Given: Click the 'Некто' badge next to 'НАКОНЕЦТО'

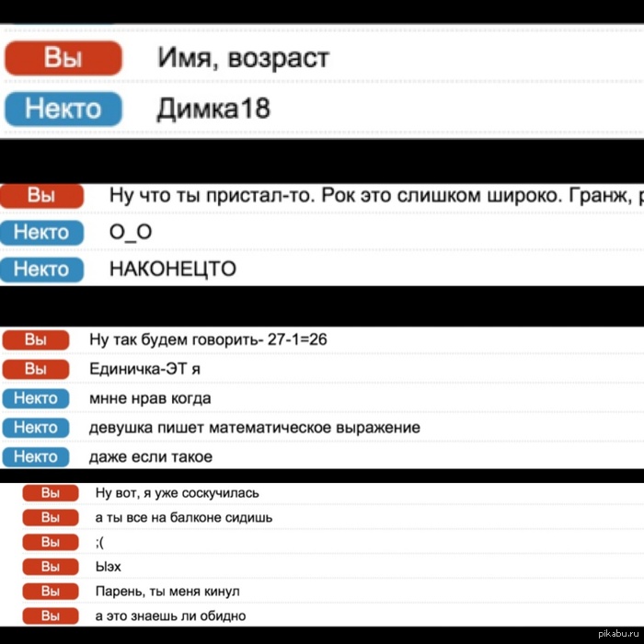Looking at the screenshot, I should [41, 270].
